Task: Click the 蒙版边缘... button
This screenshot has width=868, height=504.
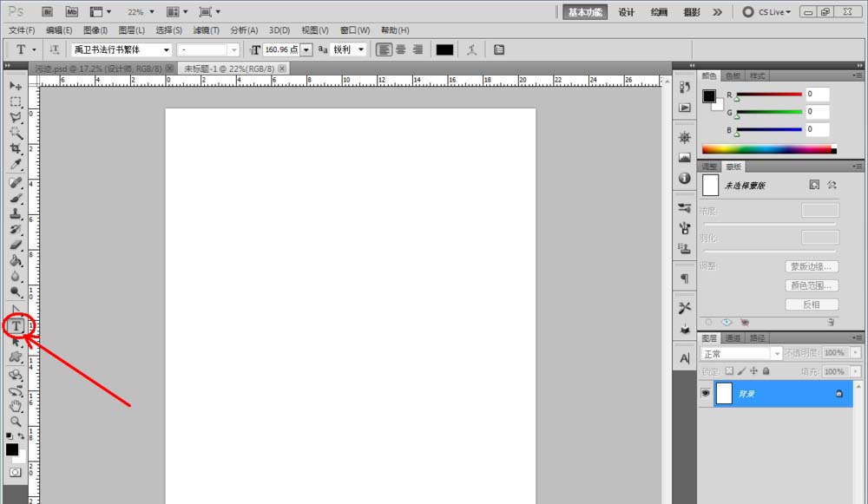Action: click(812, 266)
